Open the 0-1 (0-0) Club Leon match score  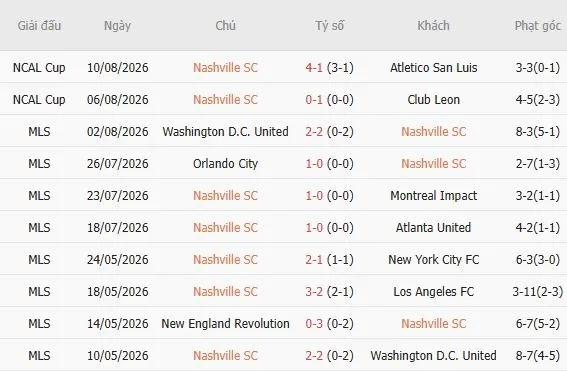tap(329, 99)
